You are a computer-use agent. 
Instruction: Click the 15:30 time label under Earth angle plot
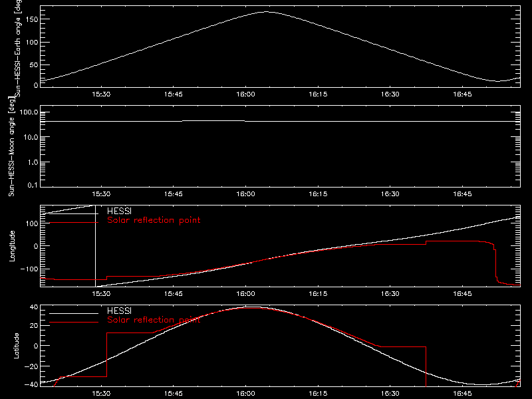pyautogui.click(x=101, y=94)
